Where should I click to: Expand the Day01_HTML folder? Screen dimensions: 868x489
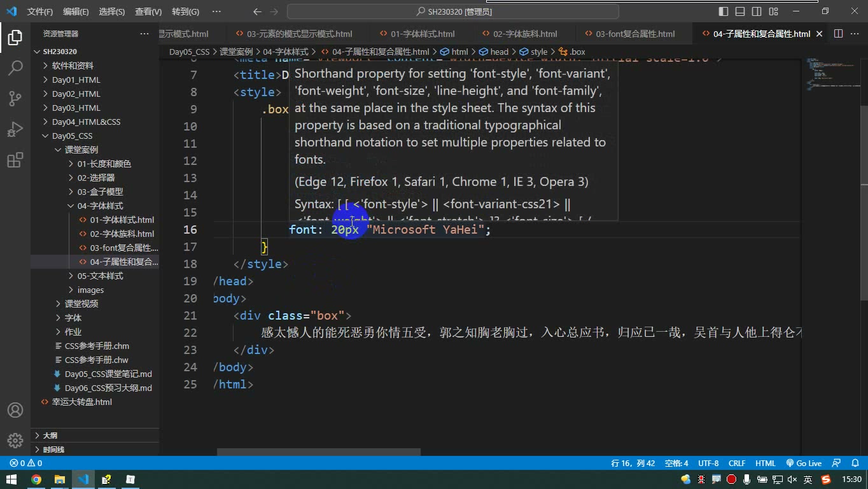click(95, 80)
